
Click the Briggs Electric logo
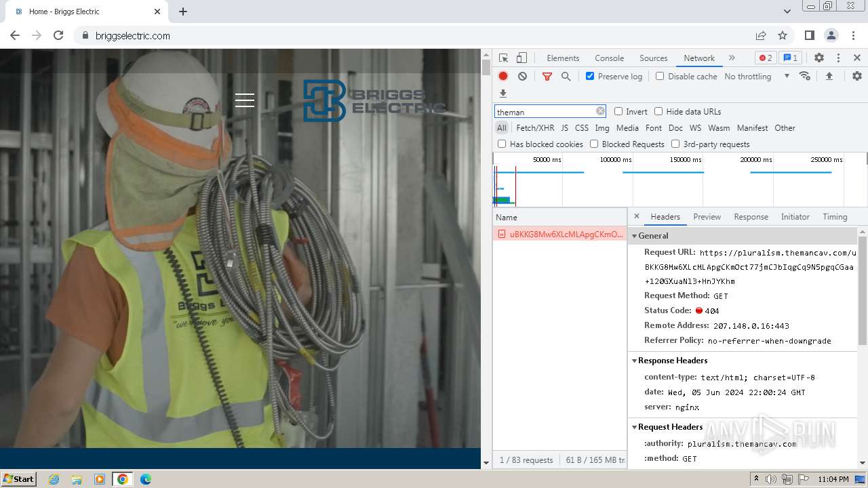(374, 101)
